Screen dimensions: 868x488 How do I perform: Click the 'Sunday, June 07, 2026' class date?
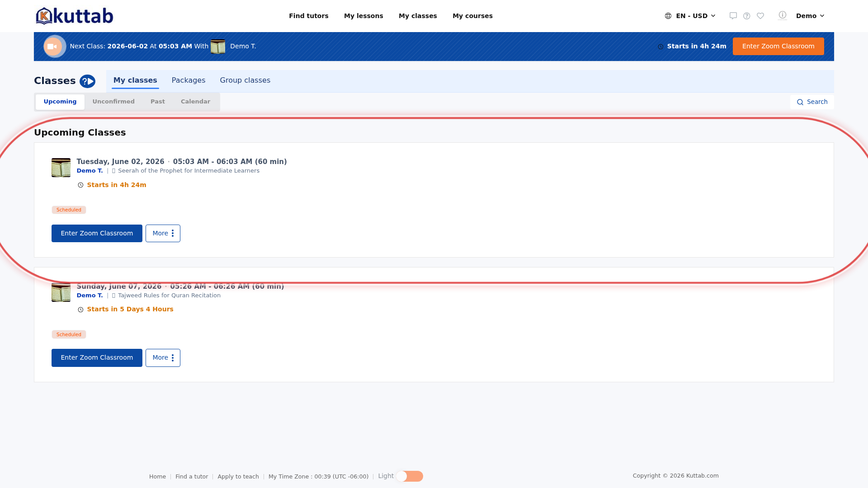(x=119, y=286)
